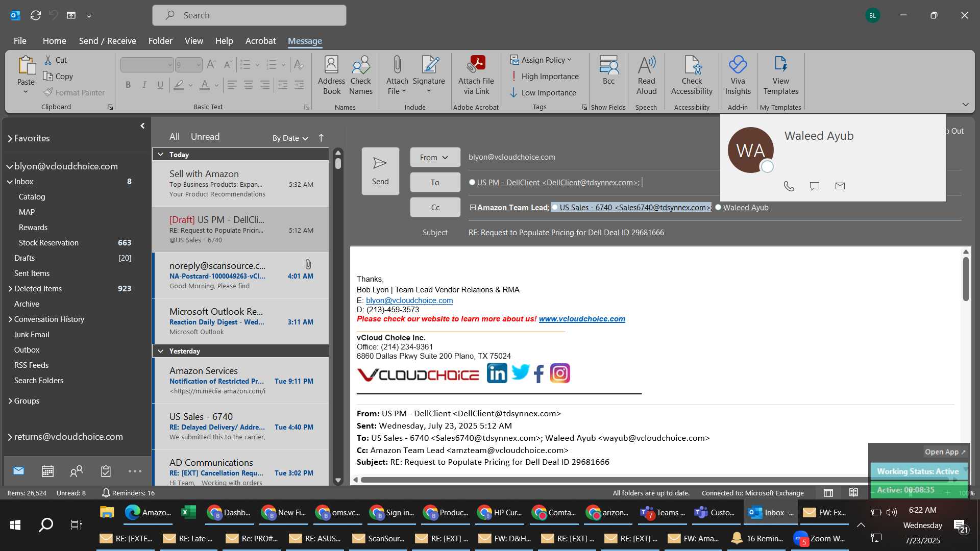Open blyon@vcloudchoice.com email link
The image size is (980, 551).
[x=409, y=300]
